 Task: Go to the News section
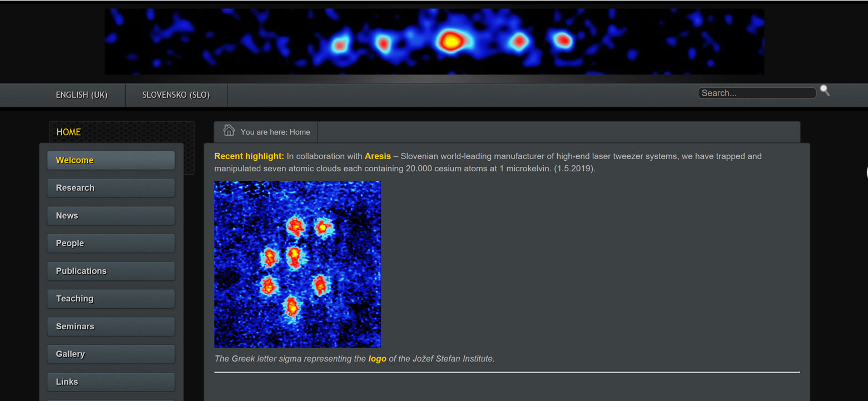111,216
